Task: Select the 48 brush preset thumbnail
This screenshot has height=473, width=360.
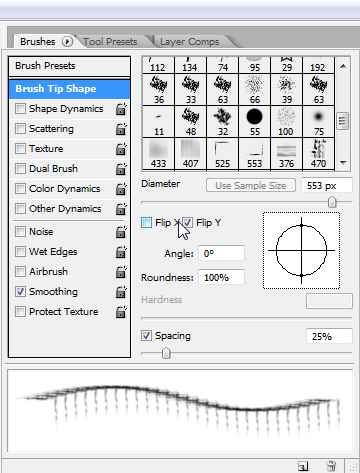Action: (x=191, y=122)
